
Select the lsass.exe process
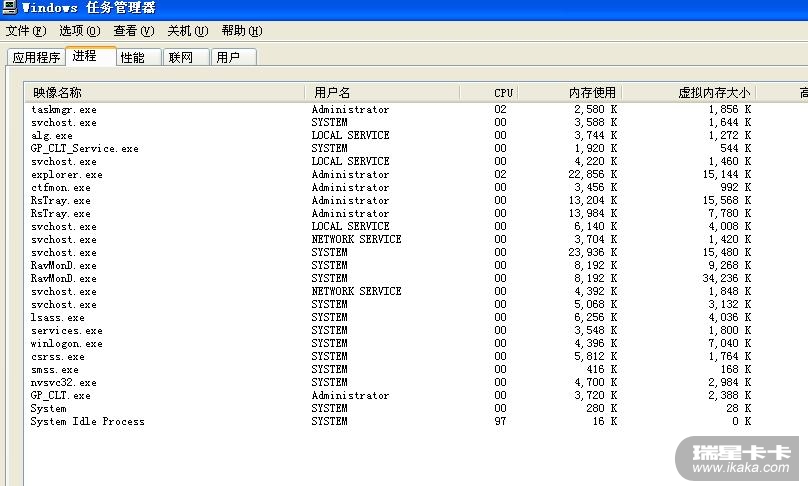[x=57, y=317]
